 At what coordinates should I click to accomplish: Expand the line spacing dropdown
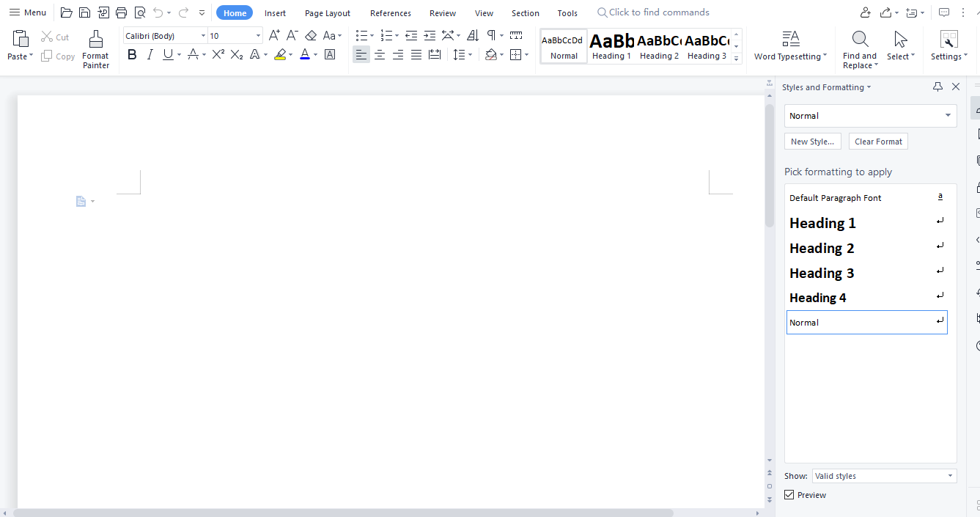click(470, 54)
